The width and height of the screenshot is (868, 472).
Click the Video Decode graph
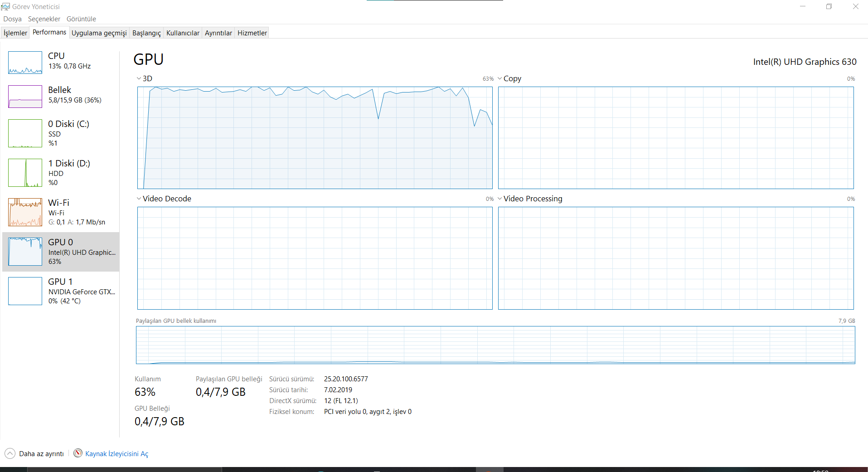315,258
